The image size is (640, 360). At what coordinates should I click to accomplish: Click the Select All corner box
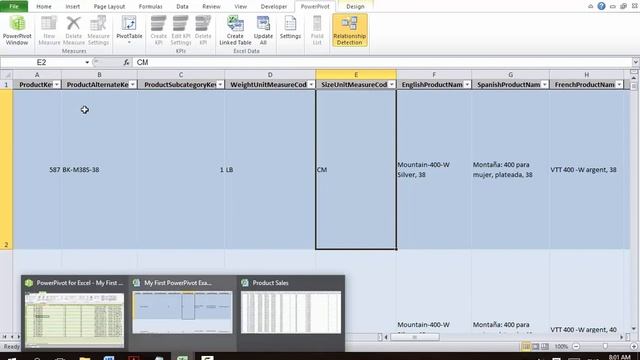point(7,75)
